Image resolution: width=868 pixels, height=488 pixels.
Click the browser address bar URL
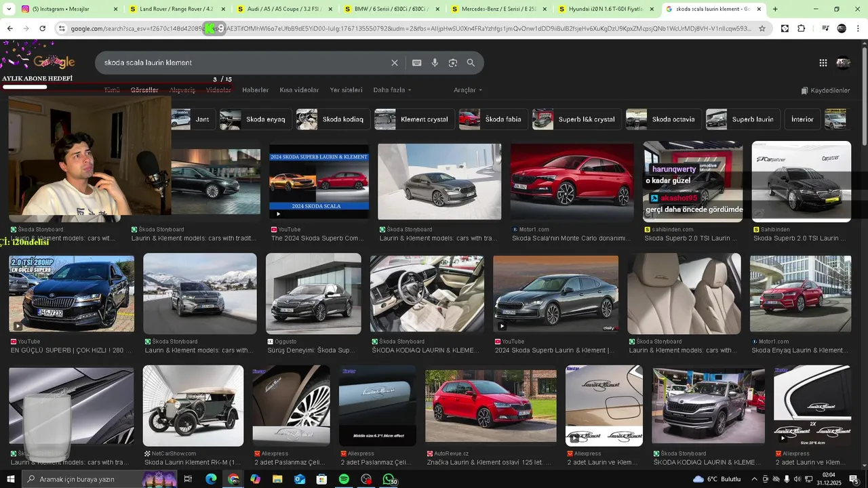[410, 28]
